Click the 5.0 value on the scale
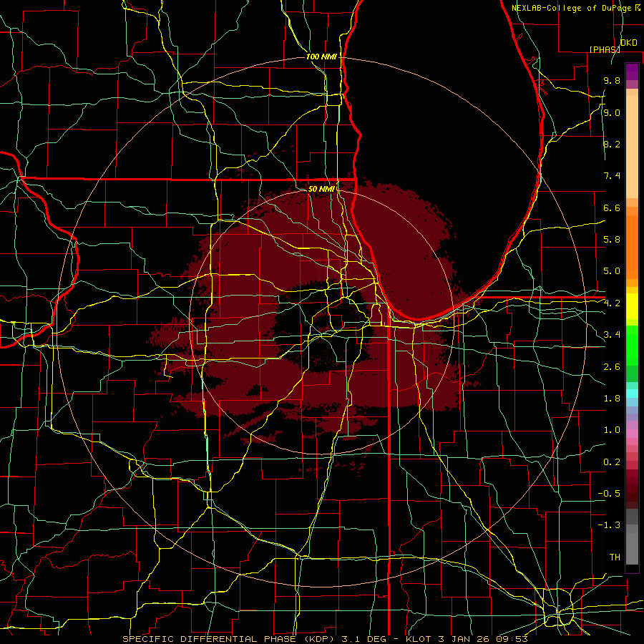 tap(612, 271)
